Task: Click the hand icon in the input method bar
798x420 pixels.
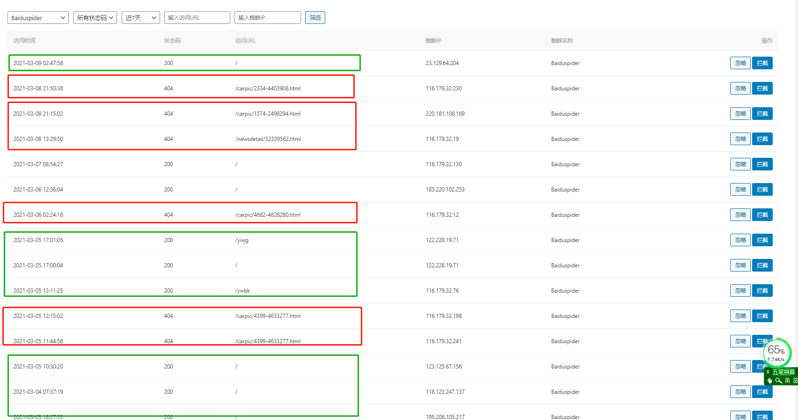Action: (x=769, y=380)
